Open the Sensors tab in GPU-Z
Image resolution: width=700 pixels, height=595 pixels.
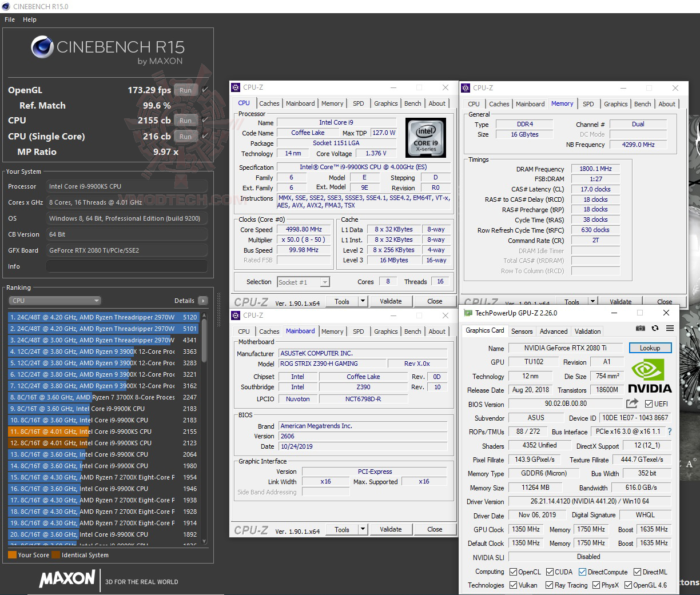click(522, 331)
